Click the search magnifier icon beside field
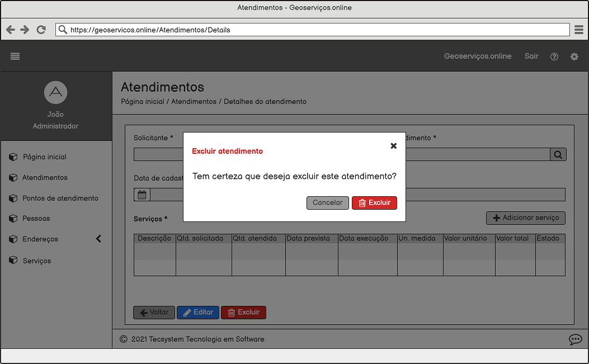 [558, 155]
